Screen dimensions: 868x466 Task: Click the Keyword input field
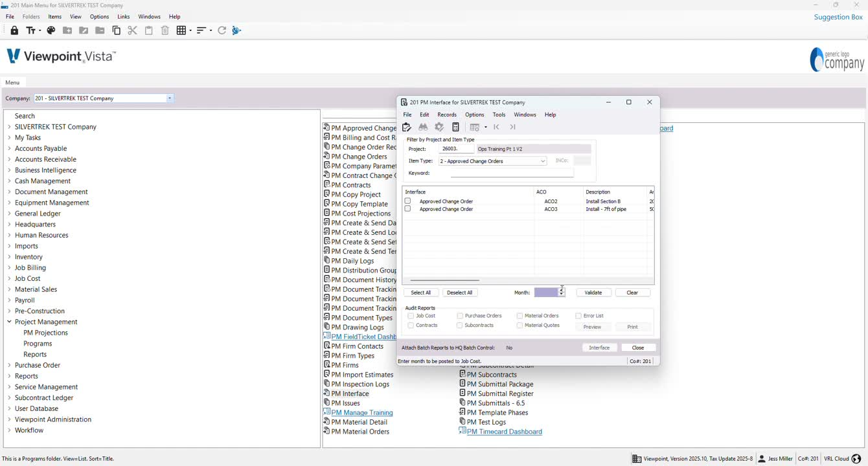(x=512, y=173)
